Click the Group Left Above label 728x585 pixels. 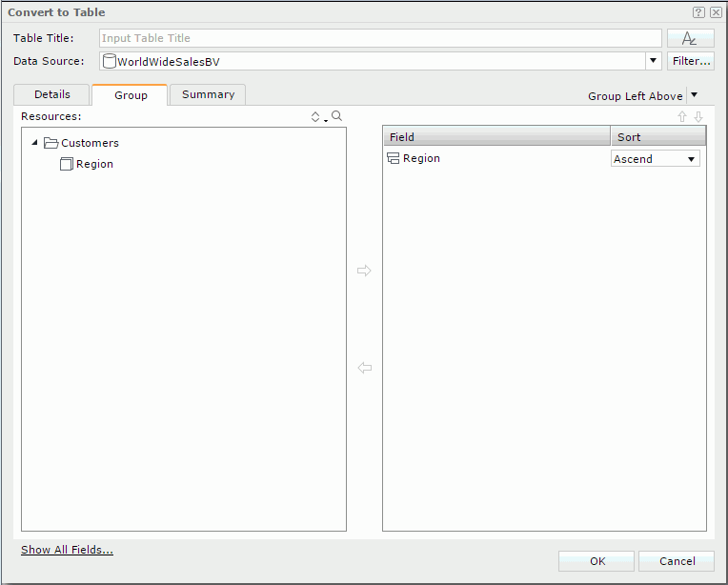click(636, 96)
